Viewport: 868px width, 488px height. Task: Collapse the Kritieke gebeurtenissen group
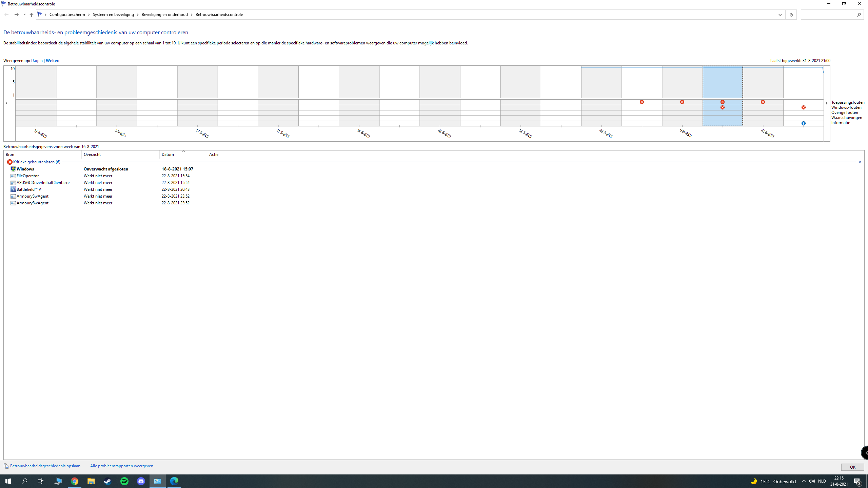click(x=860, y=162)
